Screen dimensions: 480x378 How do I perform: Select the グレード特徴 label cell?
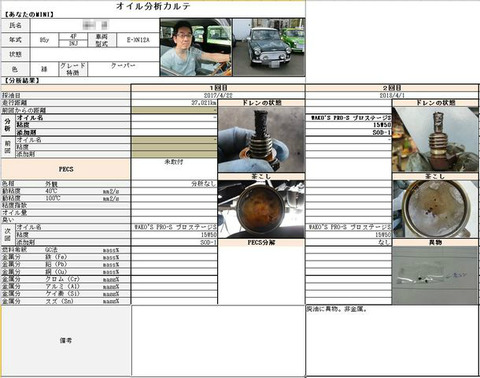[x=73, y=69]
